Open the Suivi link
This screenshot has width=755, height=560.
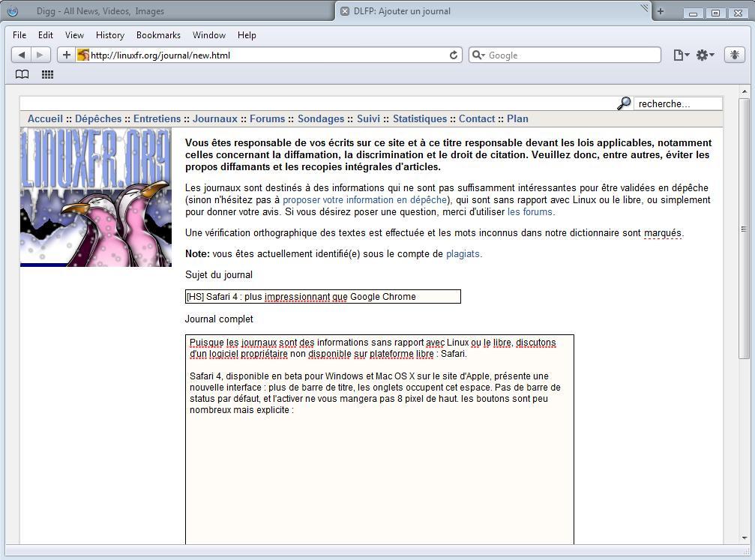point(368,119)
